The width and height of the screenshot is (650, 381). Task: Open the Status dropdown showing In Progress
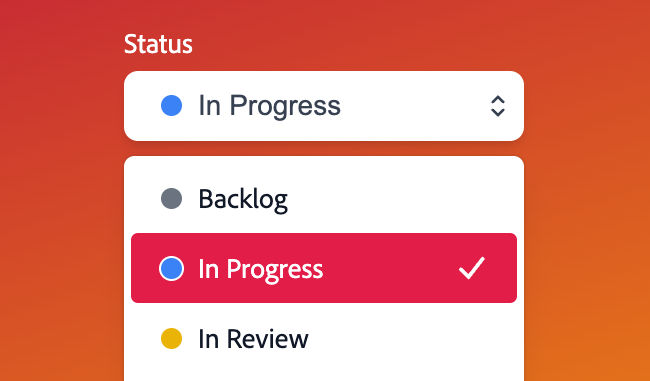324,106
